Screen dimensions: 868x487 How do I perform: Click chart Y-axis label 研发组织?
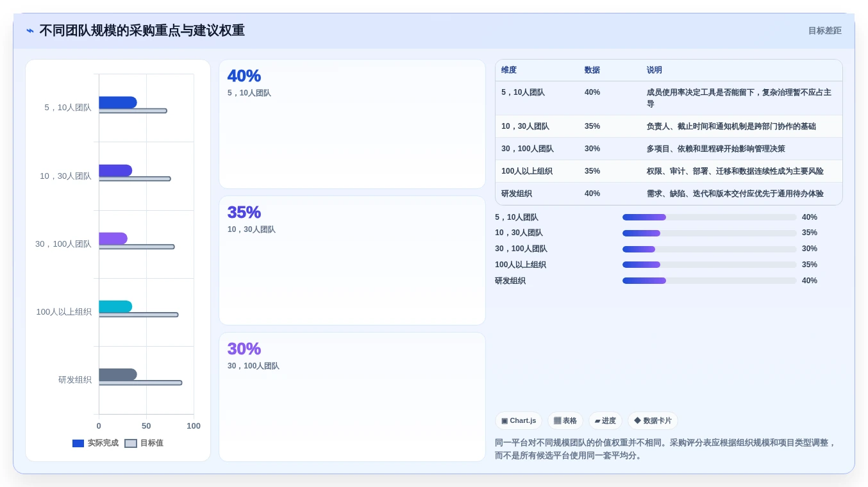tap(75, 380)
